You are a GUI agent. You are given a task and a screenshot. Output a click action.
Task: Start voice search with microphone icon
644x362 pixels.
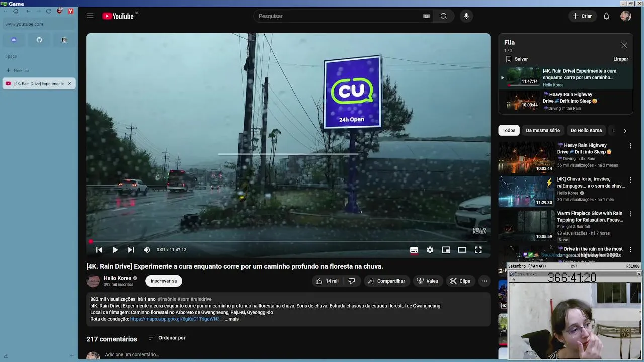(x=466, y=16)
